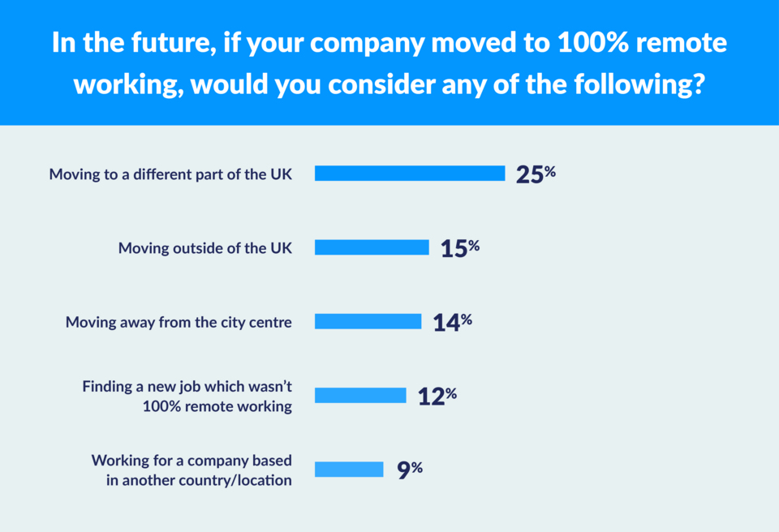Viewport: 779px width, 532px height.
Task: Click the 25% bar for moving within UK
Action: point(410,174)
